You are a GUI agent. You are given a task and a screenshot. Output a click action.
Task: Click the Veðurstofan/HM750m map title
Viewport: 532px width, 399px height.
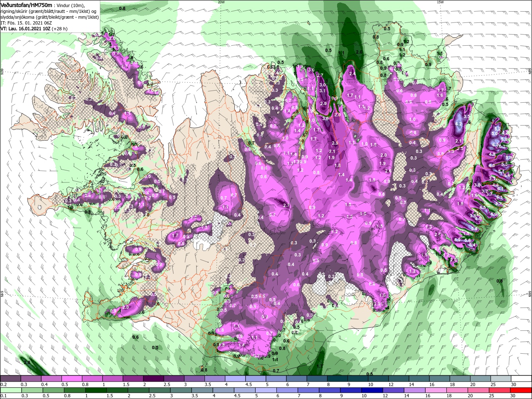[x=27, y=5]
